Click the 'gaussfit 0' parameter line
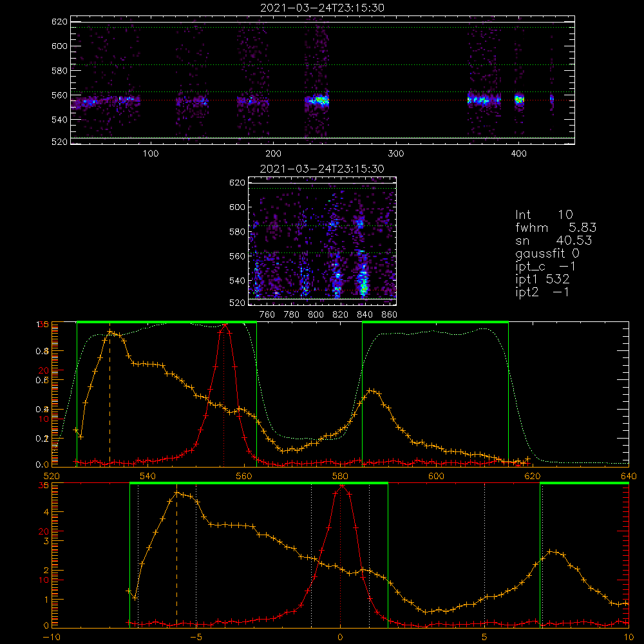 (547, 253)
